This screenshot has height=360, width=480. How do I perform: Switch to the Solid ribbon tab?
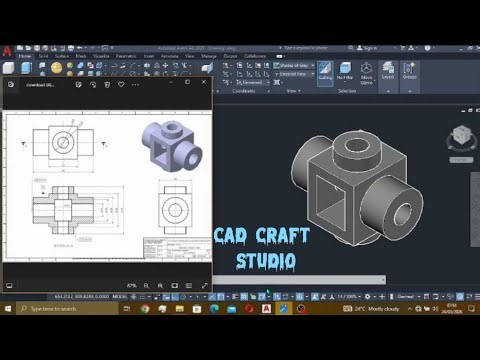[43, 56]
